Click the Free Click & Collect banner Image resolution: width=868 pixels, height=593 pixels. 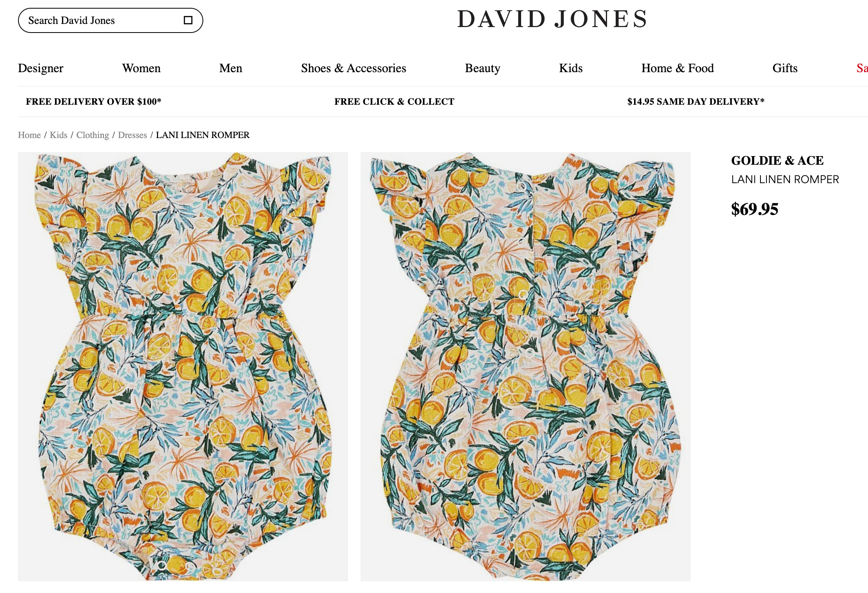click(394, 102)
